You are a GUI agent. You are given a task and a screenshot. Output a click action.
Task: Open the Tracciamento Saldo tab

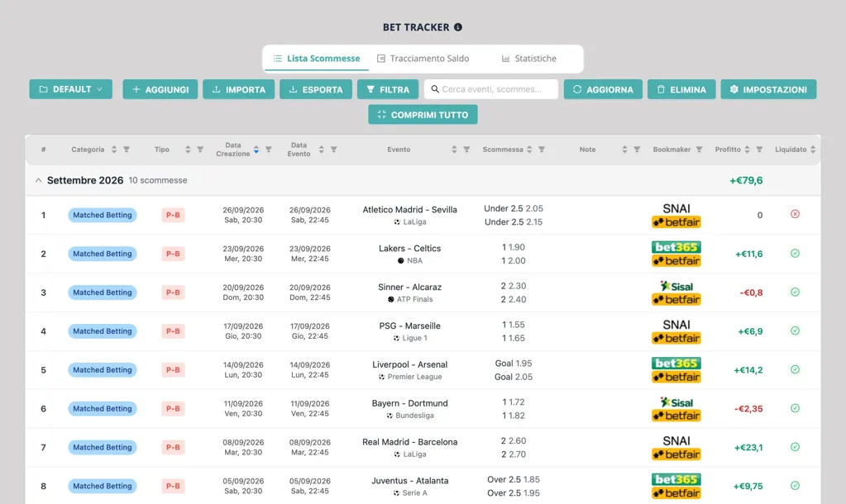pos(423,58)
